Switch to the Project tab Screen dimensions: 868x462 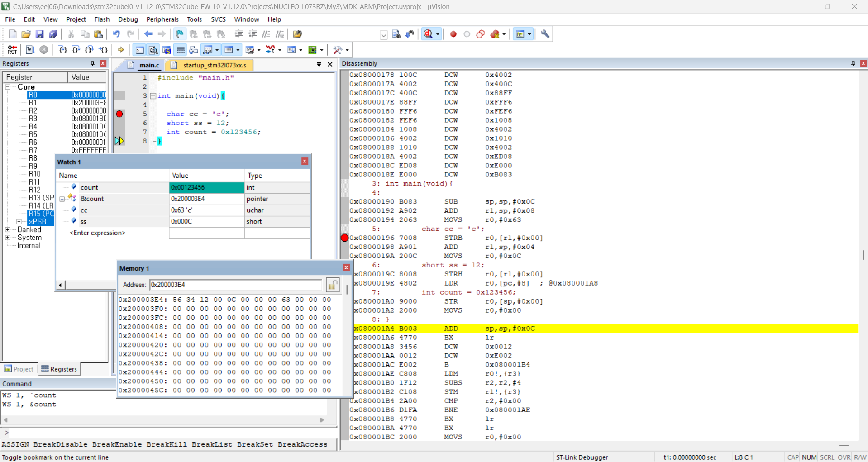pos(19,369)
